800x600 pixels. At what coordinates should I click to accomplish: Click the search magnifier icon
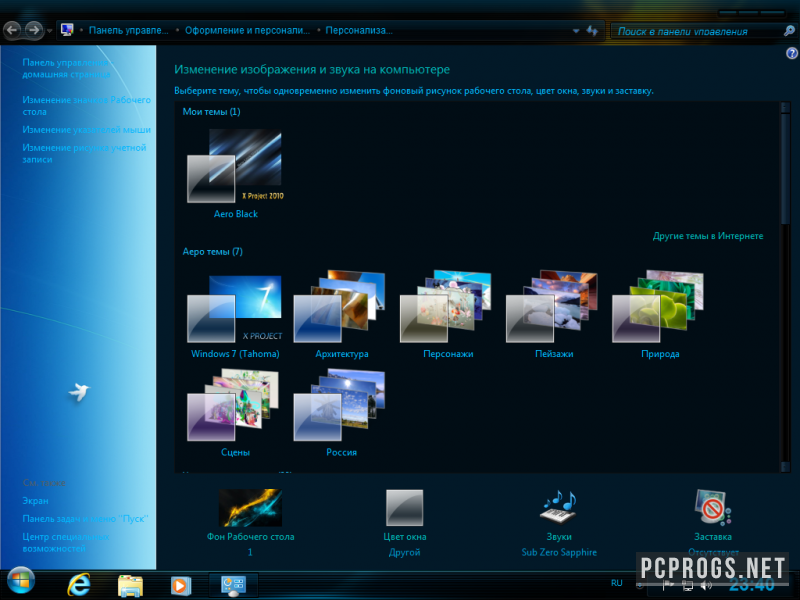[789, 31]
